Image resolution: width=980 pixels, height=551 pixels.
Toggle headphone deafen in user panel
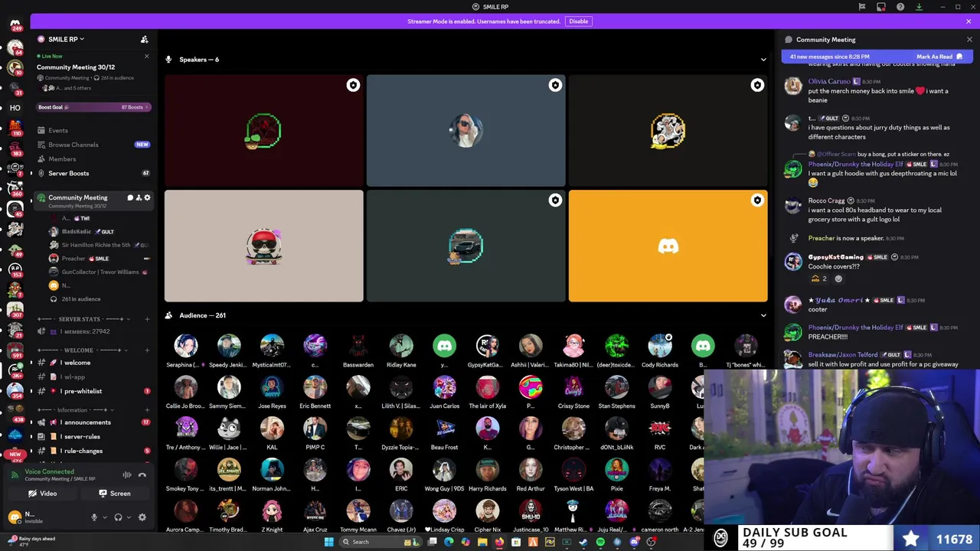click(x=118, y=517)
